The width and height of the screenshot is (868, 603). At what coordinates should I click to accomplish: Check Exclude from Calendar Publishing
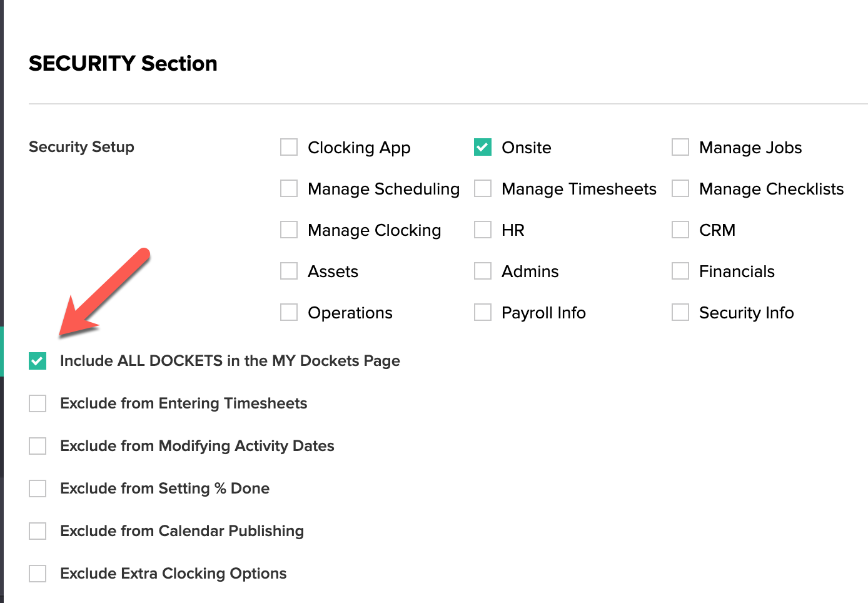(x=38, y=531)
